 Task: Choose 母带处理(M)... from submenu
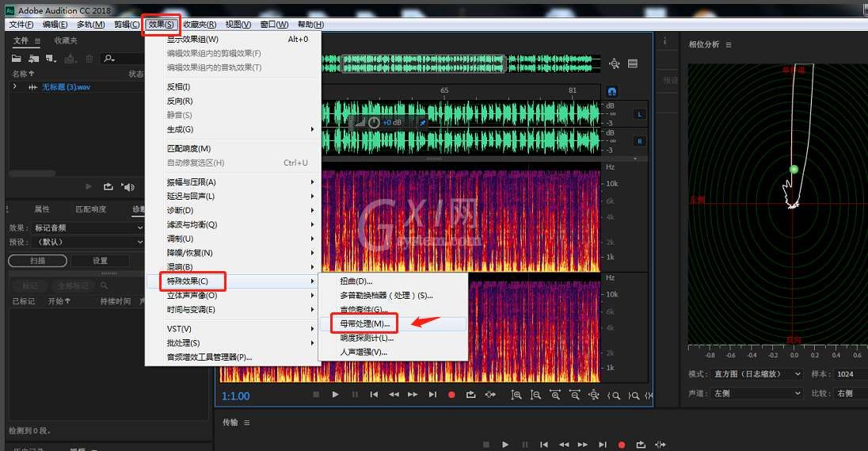[393, 323]
